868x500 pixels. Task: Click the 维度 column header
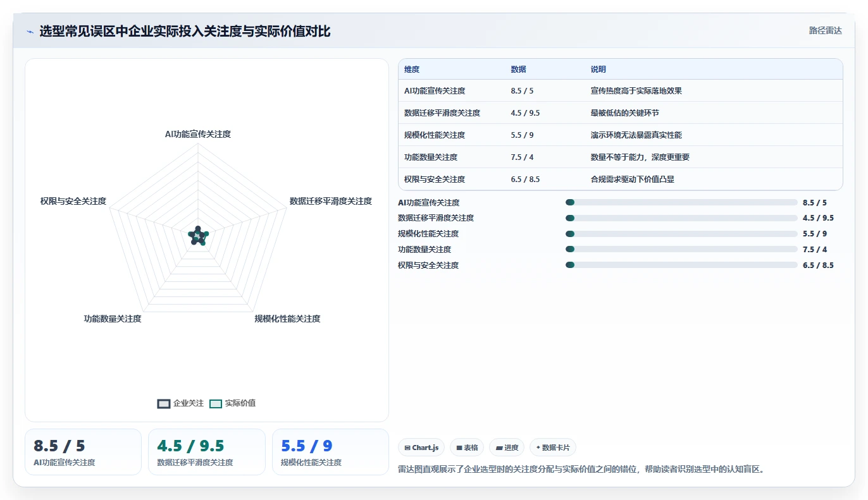click(x=412, y=69)
